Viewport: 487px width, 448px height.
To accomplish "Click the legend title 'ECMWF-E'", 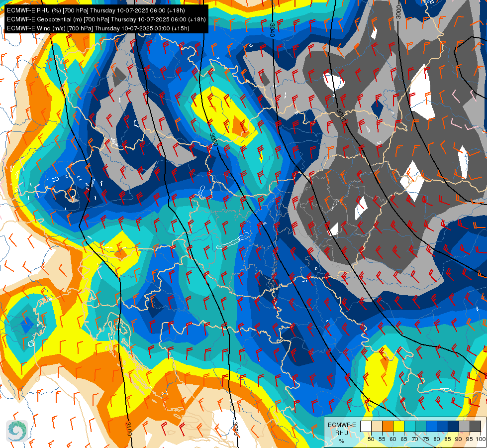I will pyautogui.click(x=342, y=425).
